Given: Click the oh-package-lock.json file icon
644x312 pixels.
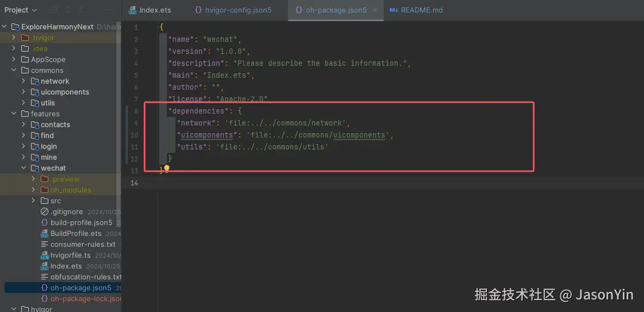Looking at the screenshot, I should click(x=45, y=298).
